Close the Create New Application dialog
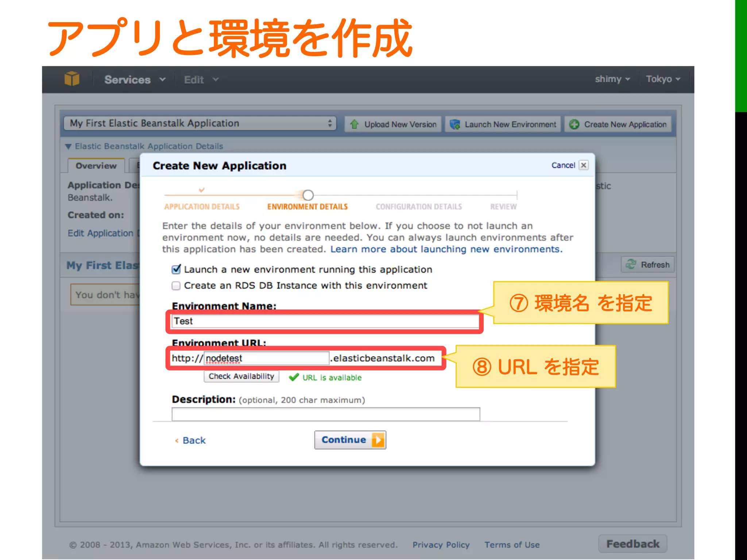The width and height of the screenshot is (747, 560). tap(584, 165)
